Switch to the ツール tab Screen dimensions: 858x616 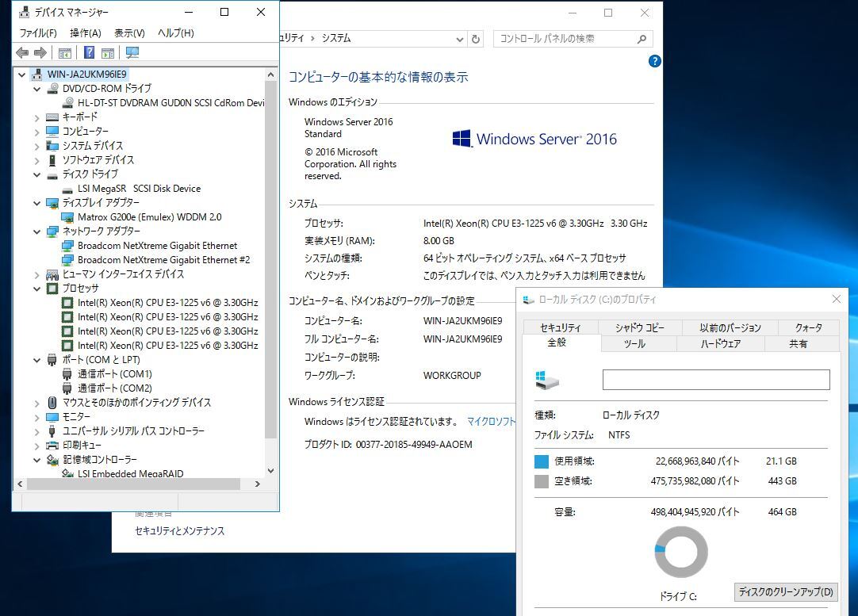(638, 343)
